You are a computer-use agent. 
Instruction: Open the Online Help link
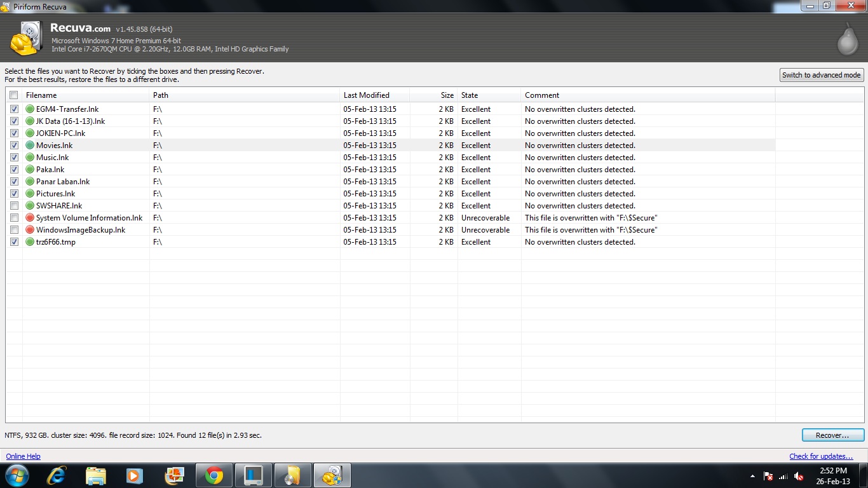coord(24,456)
